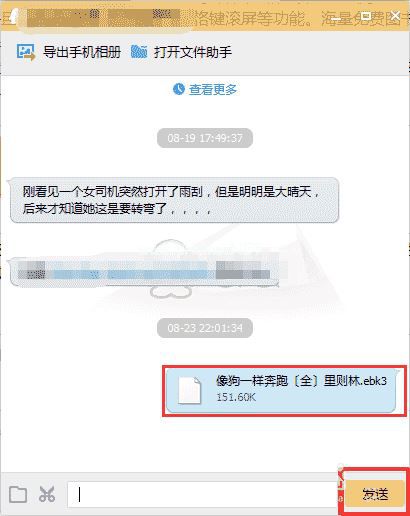Click the 导出手机相册 label

[82, 52]
